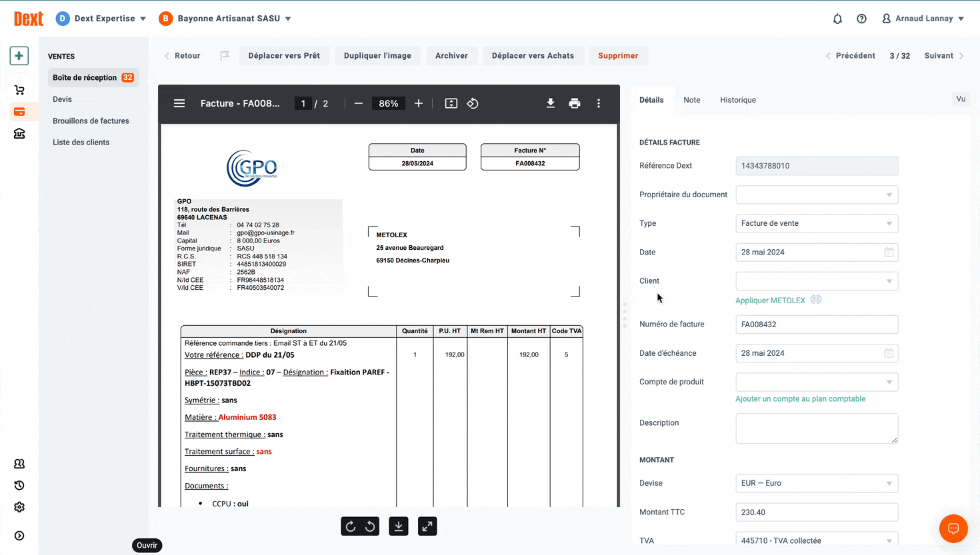This screenshot has width=980, height=555.
Task: Open Arnaud Lannay user menu
Action: 923,19
